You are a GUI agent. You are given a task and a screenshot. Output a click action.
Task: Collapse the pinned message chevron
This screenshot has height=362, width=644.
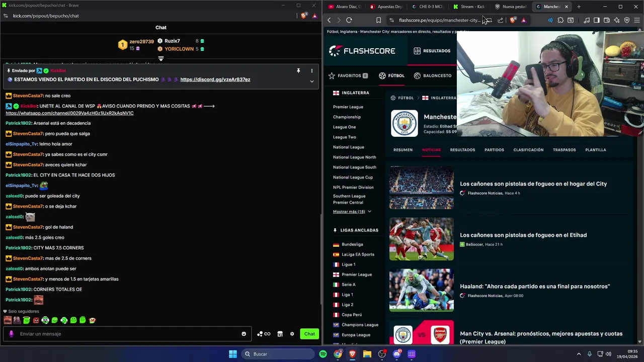[311, 81]
